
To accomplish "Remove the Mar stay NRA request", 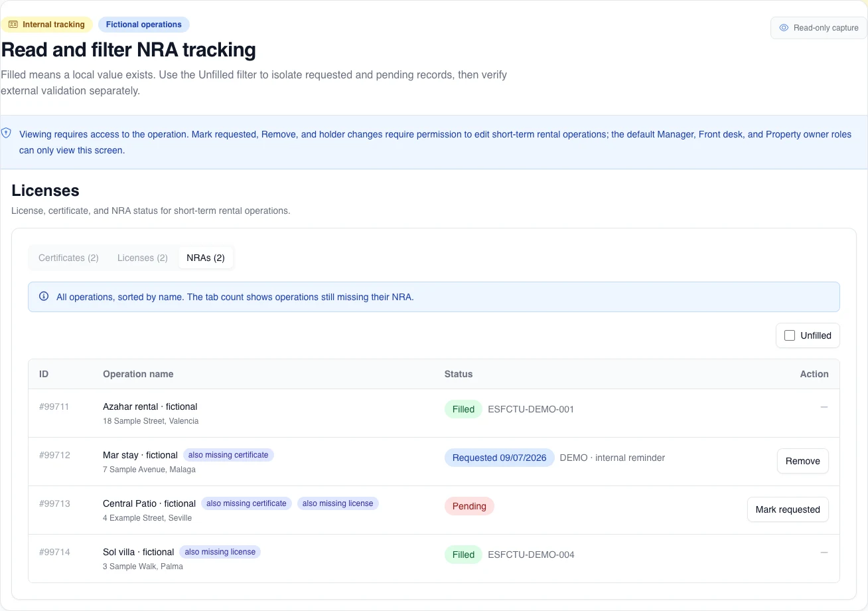I will pos(802,461).
